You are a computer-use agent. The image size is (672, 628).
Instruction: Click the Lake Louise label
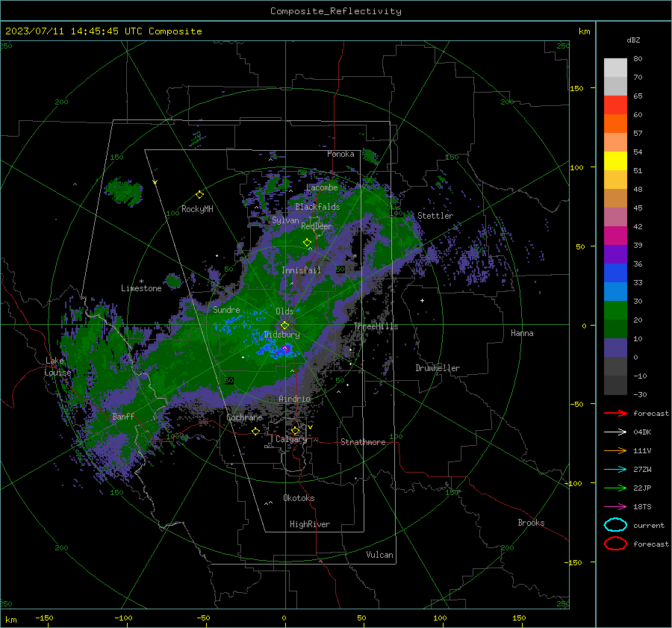pos(57,367)
